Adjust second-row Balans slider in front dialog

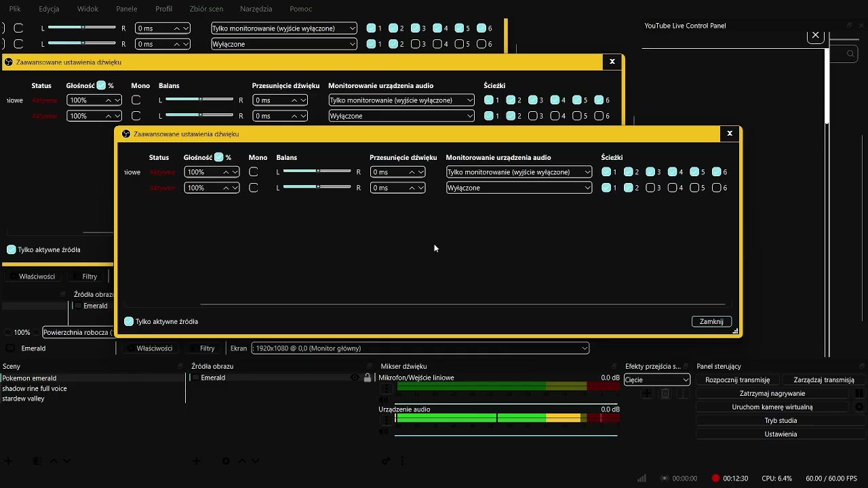coord(317,187)
